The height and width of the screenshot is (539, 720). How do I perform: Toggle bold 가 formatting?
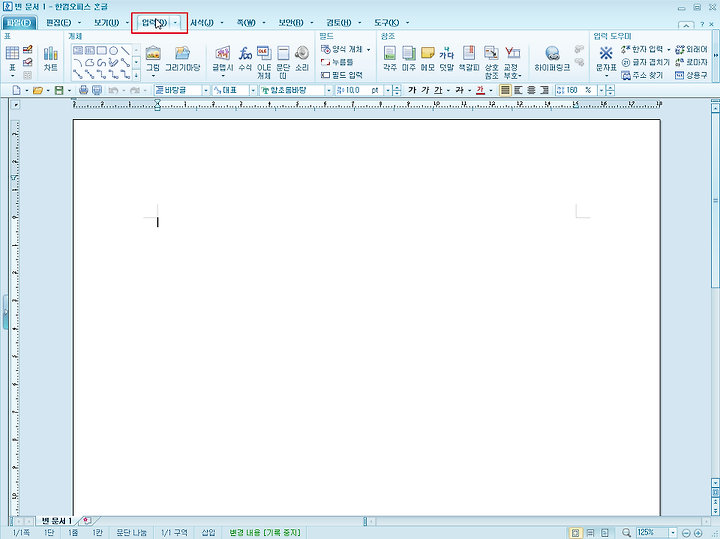412,90
